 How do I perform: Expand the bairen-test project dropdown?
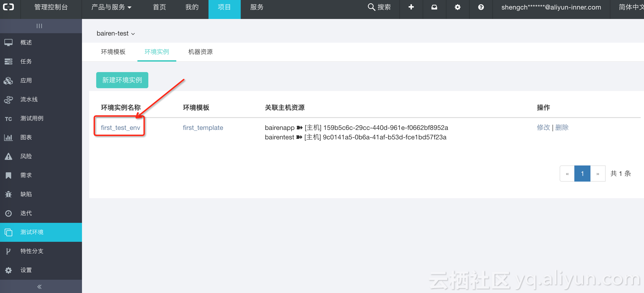point(116,33)
